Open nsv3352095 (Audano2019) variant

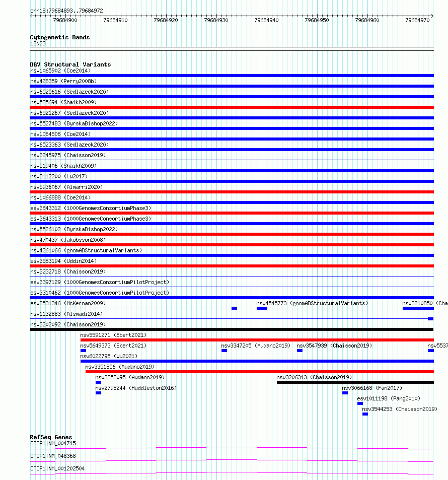[130, 377]
